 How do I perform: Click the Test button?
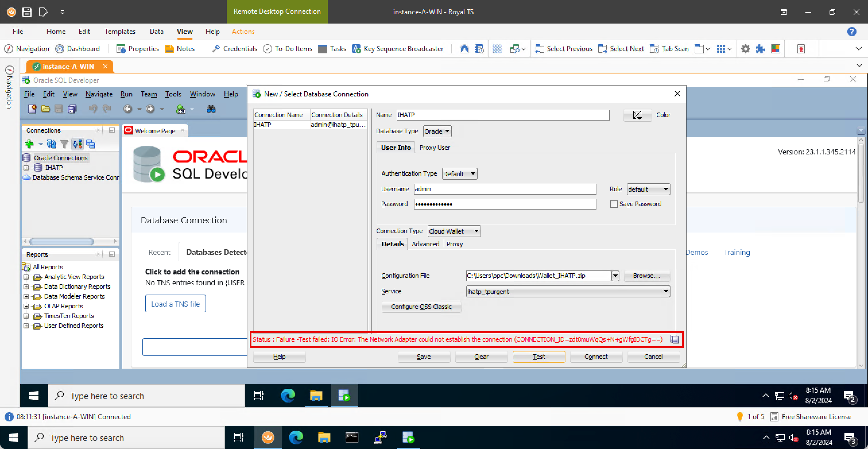pos(538,357)
